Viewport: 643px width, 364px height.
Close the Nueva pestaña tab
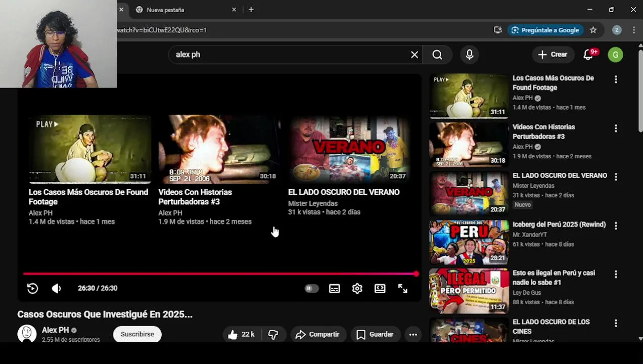(234, 10)
